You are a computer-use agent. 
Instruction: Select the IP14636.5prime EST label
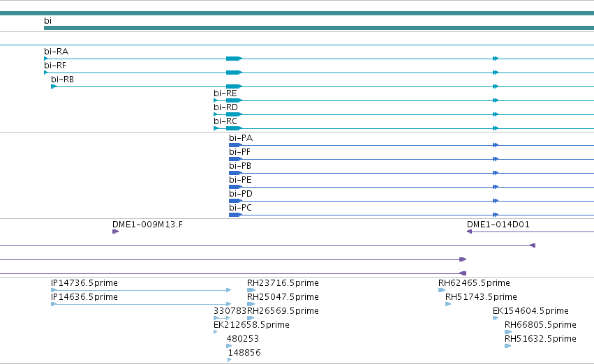(84, 297)
